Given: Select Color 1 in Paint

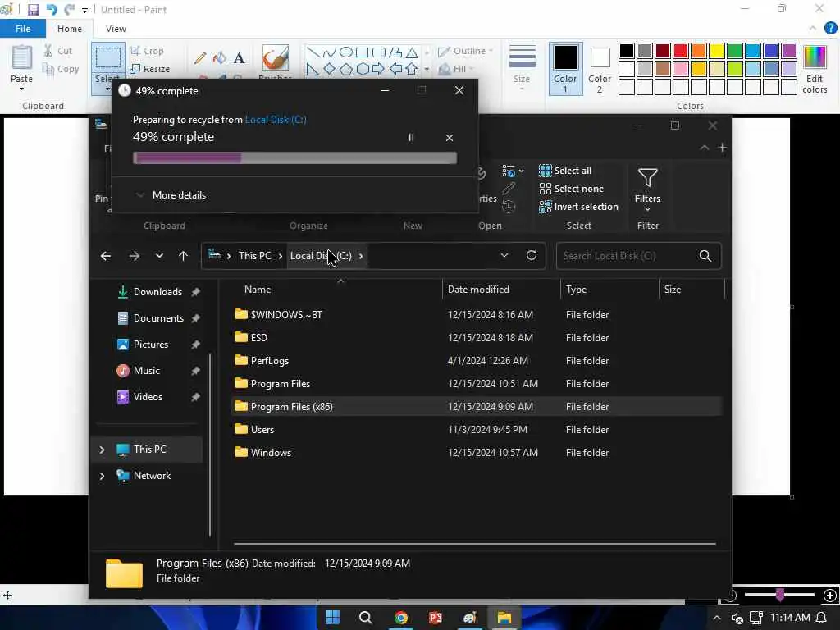Looking at the screenshot, I should pos(565,69).
